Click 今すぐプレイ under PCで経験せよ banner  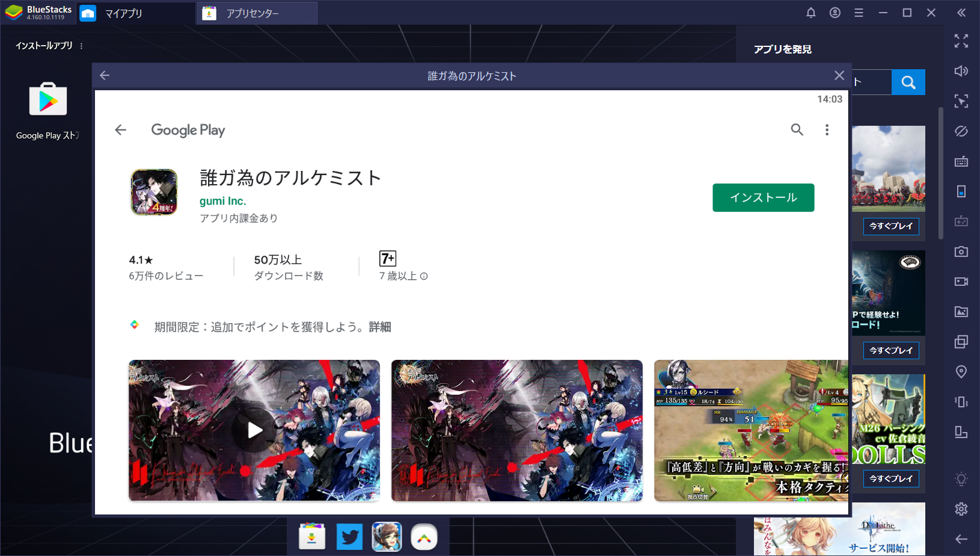point(891,350)
